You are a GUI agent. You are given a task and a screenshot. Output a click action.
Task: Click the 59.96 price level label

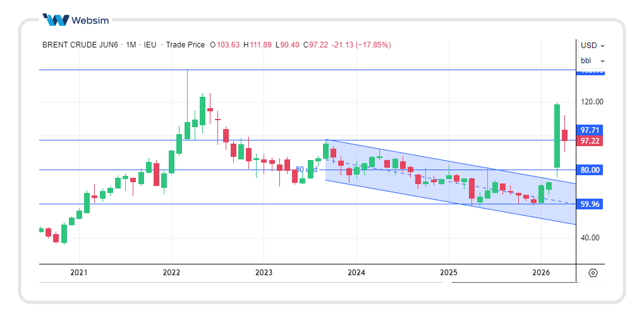click(x=590, y=204)
